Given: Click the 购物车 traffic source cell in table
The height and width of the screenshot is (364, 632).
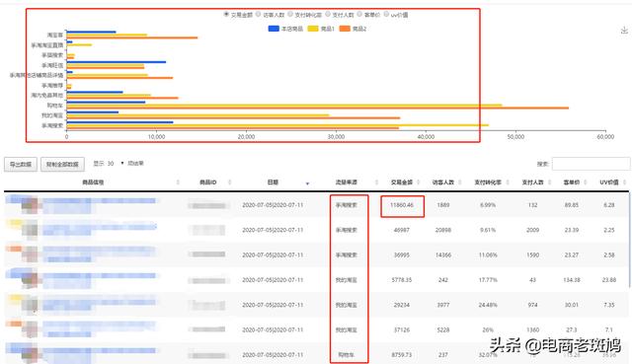Looking at the screenshot, I should point(347,355).
